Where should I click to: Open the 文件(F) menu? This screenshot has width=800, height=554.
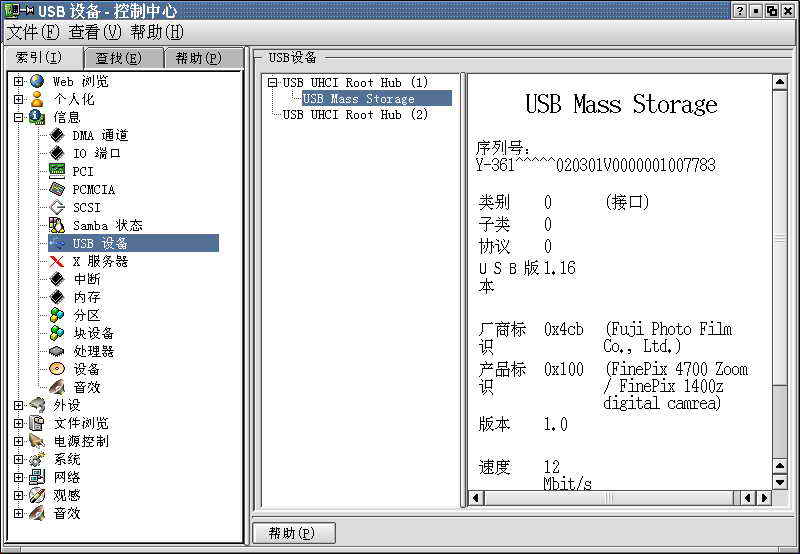(x=33, y=32)
